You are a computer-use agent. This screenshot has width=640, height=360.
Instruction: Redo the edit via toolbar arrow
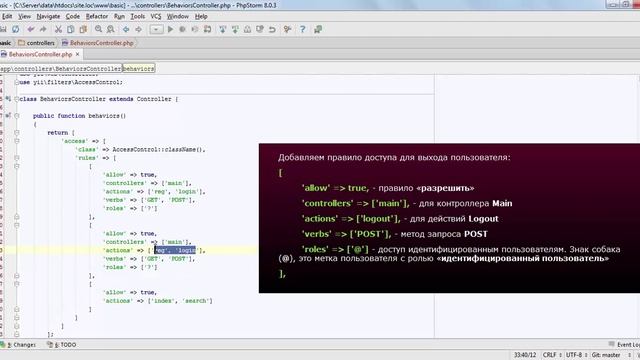click(x=43, y=29)
